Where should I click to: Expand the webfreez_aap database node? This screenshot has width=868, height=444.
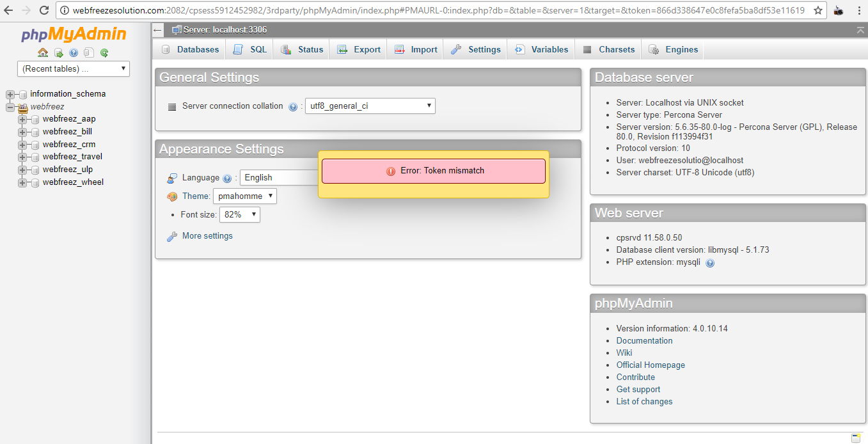pyautogui.click(x=22, y=120)
